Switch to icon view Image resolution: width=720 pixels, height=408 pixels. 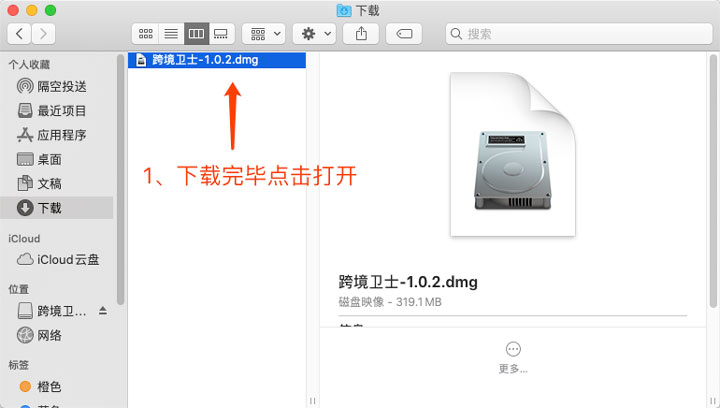(146, 34)
